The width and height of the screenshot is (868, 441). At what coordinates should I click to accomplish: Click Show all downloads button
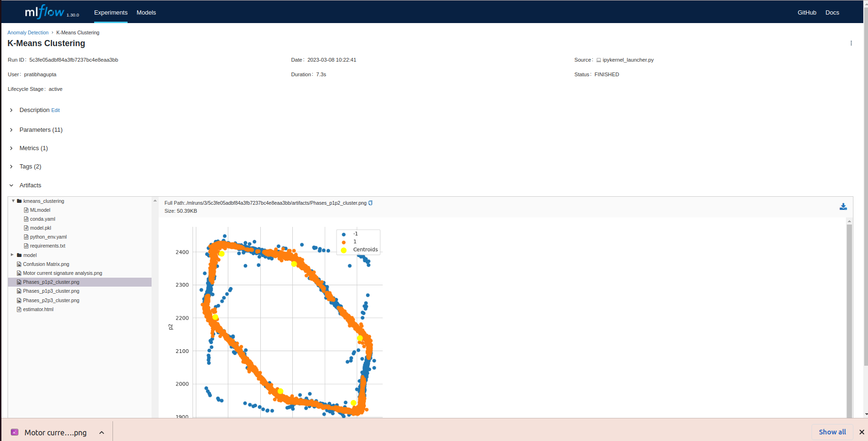click(x=832, y=432)
